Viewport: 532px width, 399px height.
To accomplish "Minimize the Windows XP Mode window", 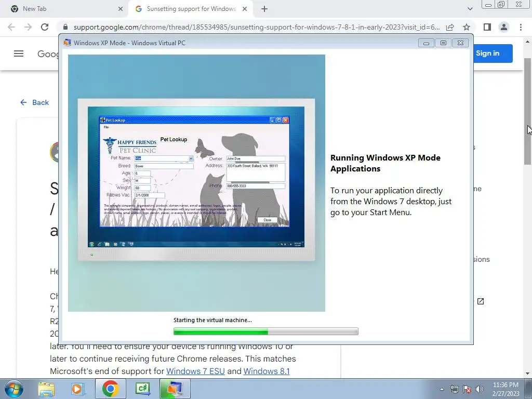I will [x=426, y=43].
